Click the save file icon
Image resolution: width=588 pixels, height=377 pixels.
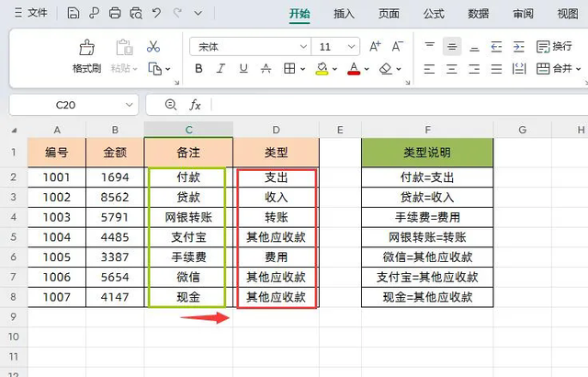pos(73,14)
